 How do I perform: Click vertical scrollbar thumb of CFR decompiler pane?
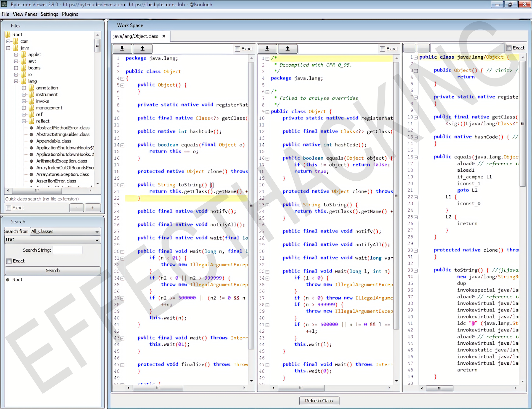point(396,195)
